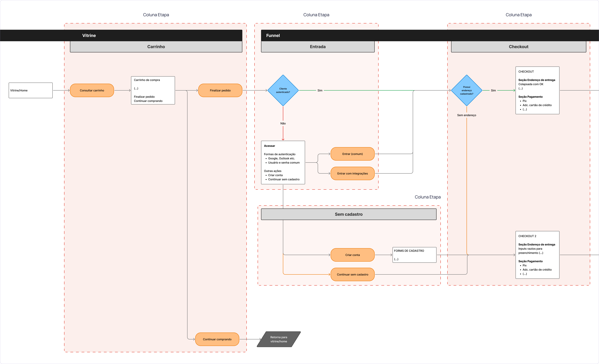Screen dimensions: 599x364
Task: Select the Possui endereço cadastrado diamond
Action: [x=466, y=90]
